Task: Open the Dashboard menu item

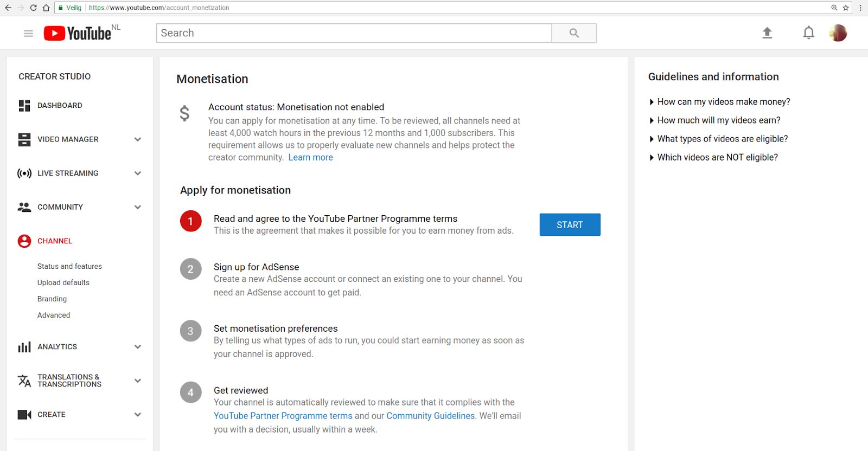Action: pyautogui.click(x=60, y=106)
